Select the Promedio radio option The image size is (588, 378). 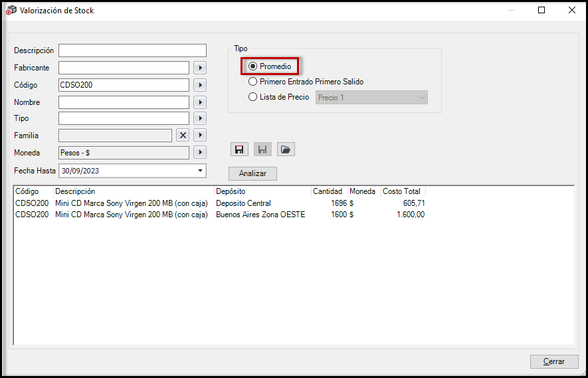pyautogui.click(x=270, y=66)
